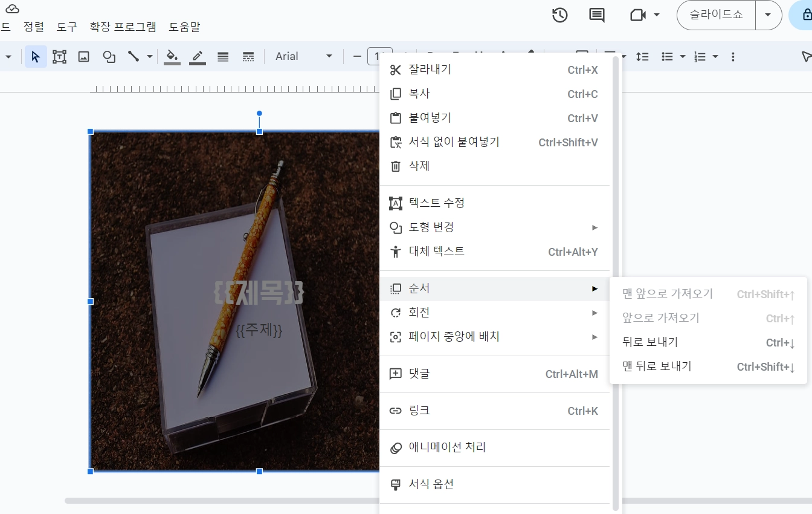This screenshot has width=812, height=514.
Task: Click the line spacing icon
Action: 642,57
